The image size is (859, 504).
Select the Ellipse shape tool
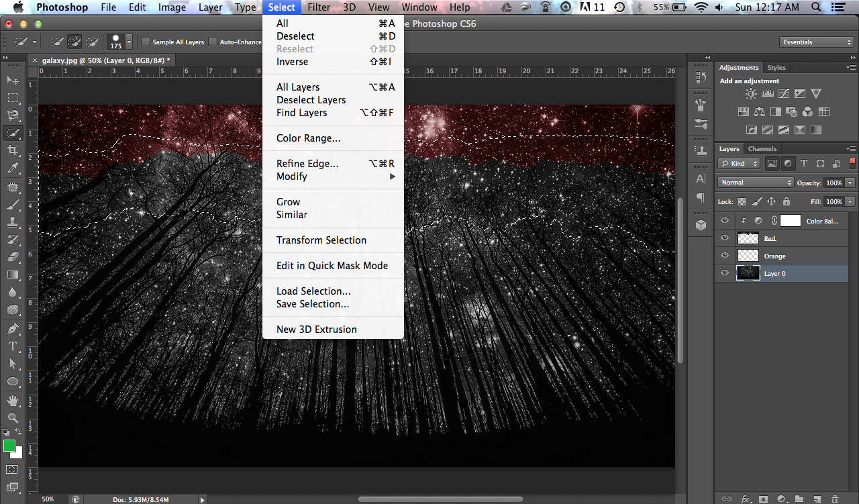pos(13,381)
